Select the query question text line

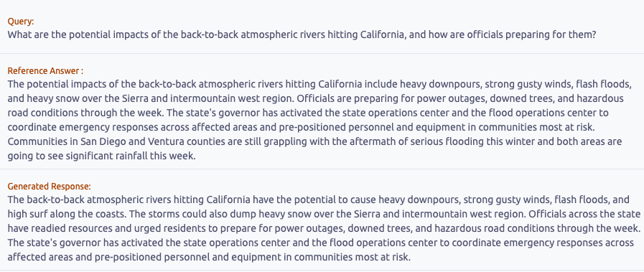(x=302, y=35)
